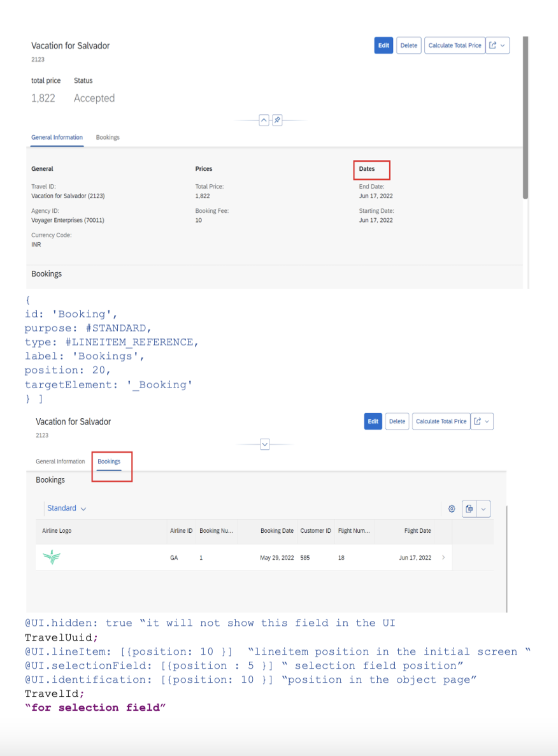558x756 pixels.
Task: Open export options dropdown arrow
Action: point(483,509)
